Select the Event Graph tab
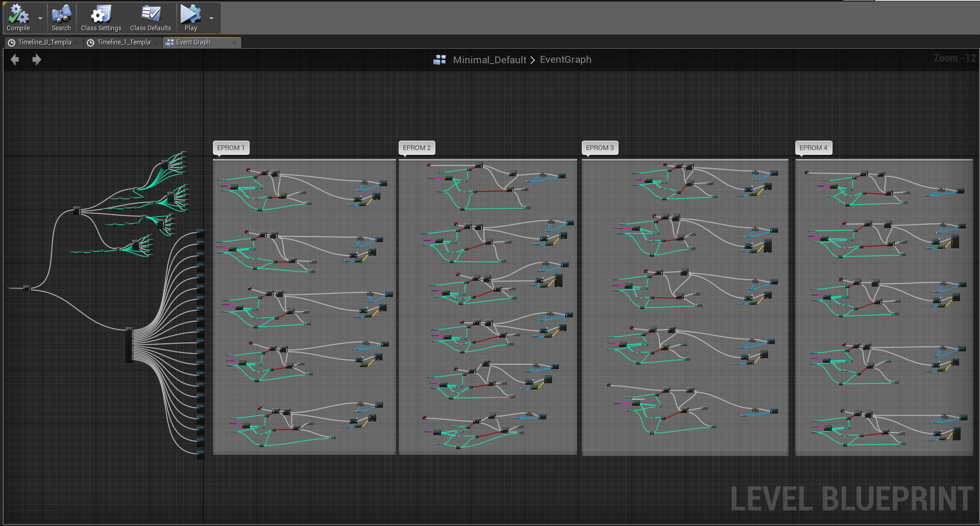980x526 pixels. point(193,42)
